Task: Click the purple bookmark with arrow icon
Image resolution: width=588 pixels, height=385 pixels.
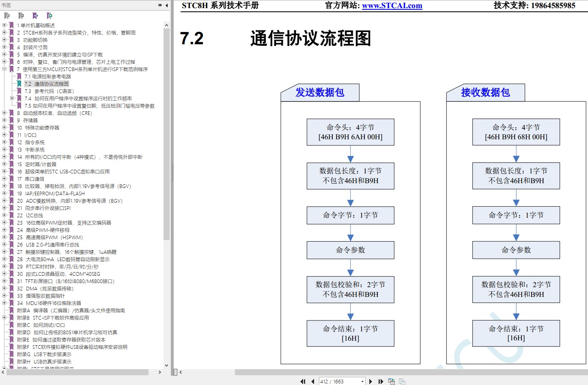Action: pos(35,16)
